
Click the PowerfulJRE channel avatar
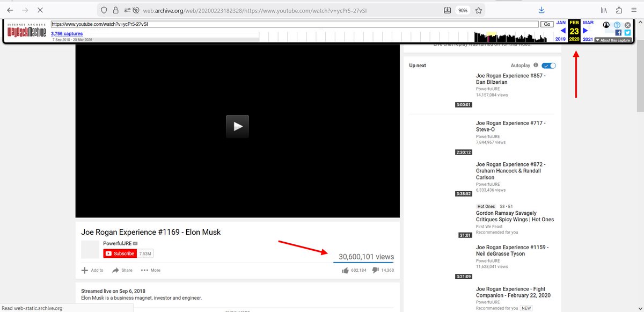pyautogui.click(x=90, y=249)
